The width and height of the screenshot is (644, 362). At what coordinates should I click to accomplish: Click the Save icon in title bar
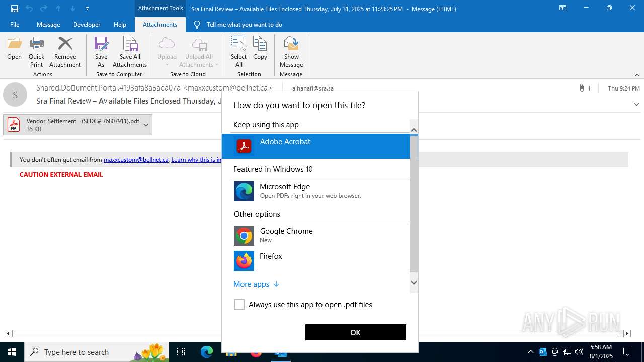pyautogui.click(x=15, y=9)
